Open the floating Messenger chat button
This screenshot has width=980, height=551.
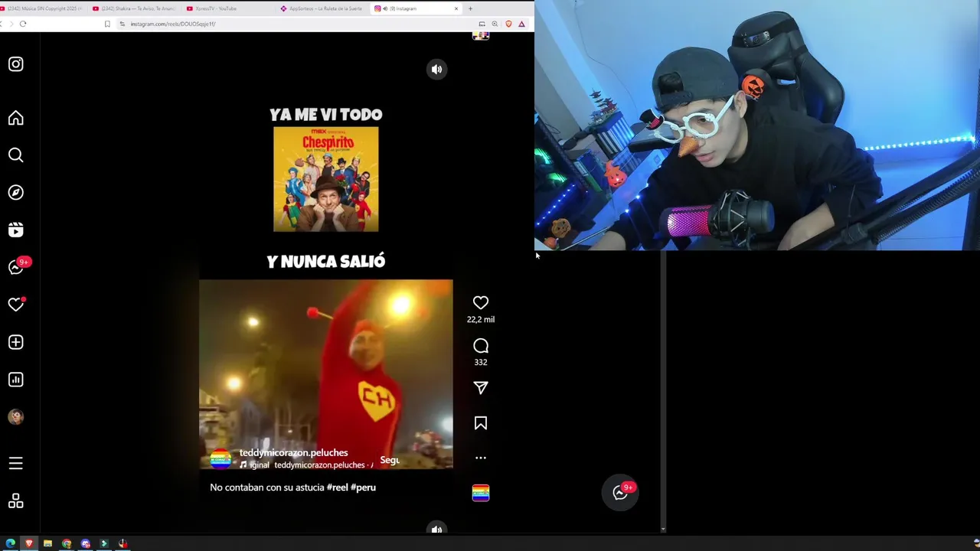tap(621, 493)
